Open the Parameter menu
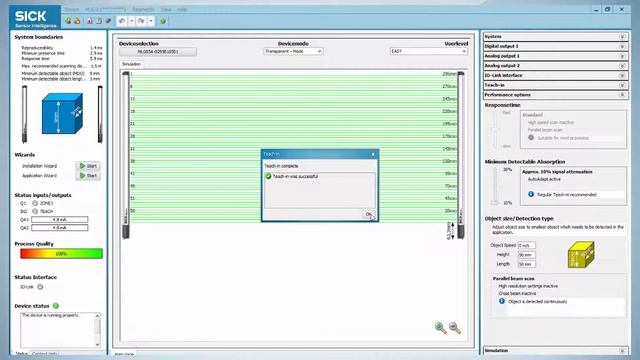The width and height of the screenshot is (640, 360). pos(143,9)
